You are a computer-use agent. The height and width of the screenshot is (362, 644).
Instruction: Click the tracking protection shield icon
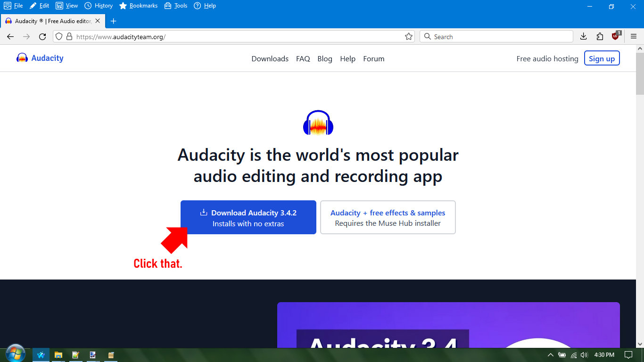coord(59,37)
